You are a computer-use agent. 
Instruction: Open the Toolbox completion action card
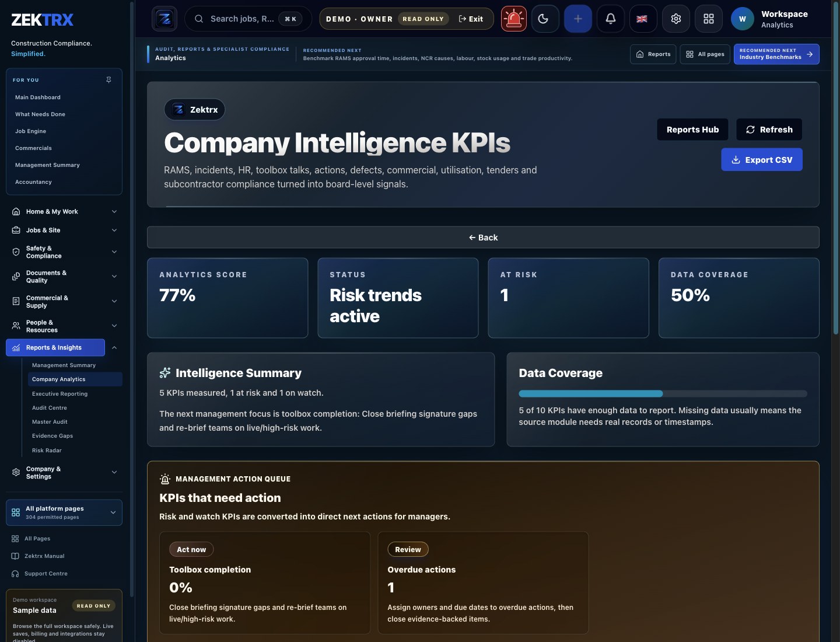click(x=265, y=582)
